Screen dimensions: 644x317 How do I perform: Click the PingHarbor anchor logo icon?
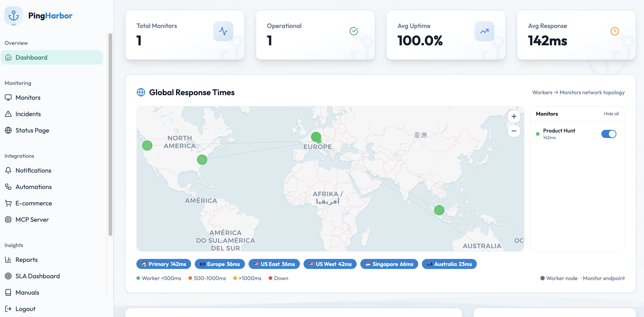(x=13, y=15)
